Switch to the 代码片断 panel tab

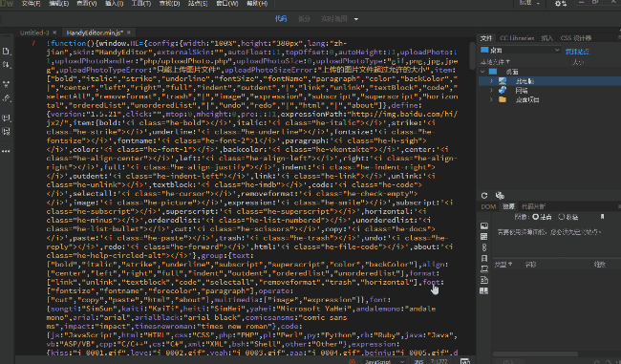pyautogui.click(x=533, y=206)
